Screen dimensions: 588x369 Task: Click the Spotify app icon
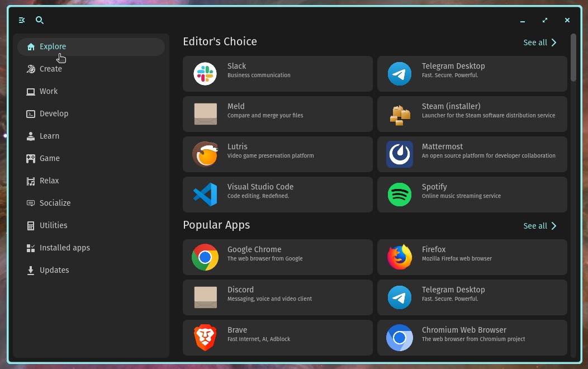click(400, 194)
